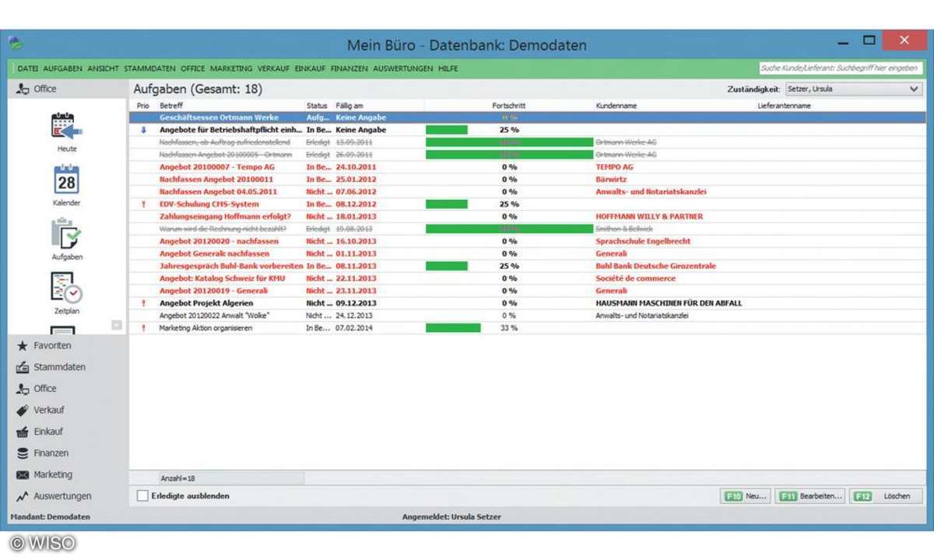Open the MARKETING menu
Image resolution: width=934 pixels, height=560 pixels.
coord(231,68)
